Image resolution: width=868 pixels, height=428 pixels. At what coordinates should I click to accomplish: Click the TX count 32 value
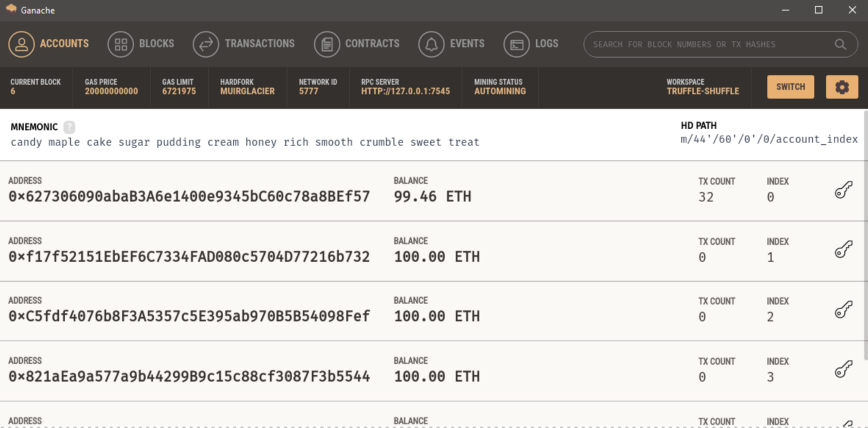point(706,198)
